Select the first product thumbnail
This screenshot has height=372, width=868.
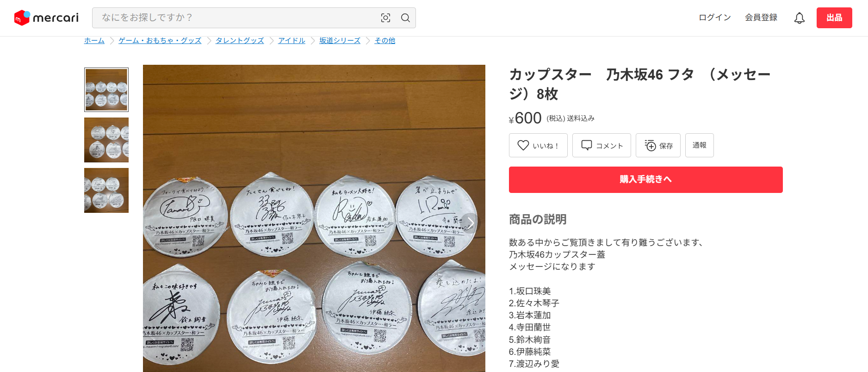(x=106, y=90)
